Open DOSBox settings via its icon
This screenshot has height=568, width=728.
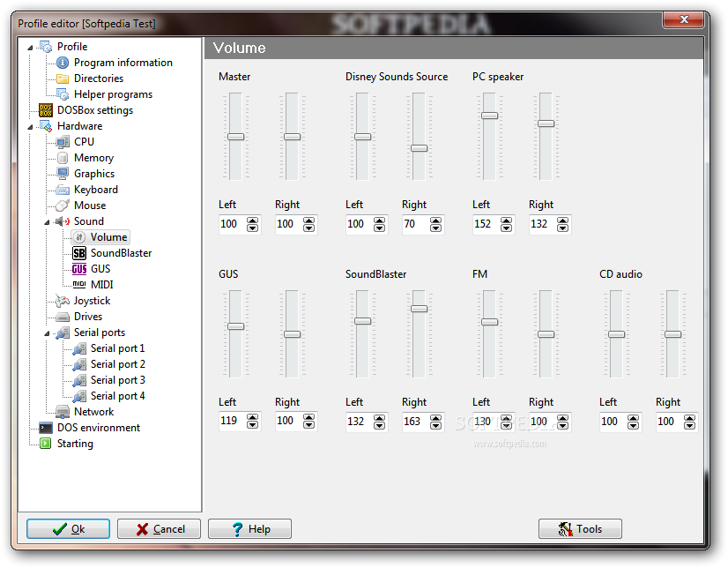pyautogui.click(x=46, y=110)
